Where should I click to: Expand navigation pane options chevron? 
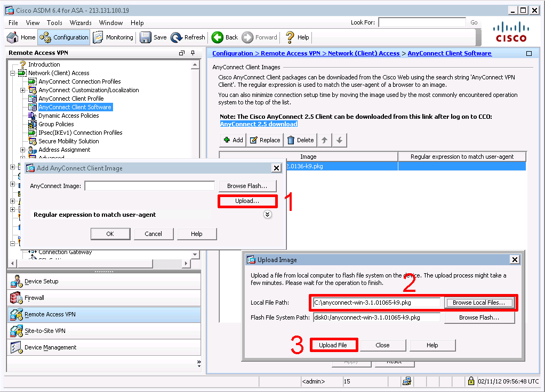point(199,364)
